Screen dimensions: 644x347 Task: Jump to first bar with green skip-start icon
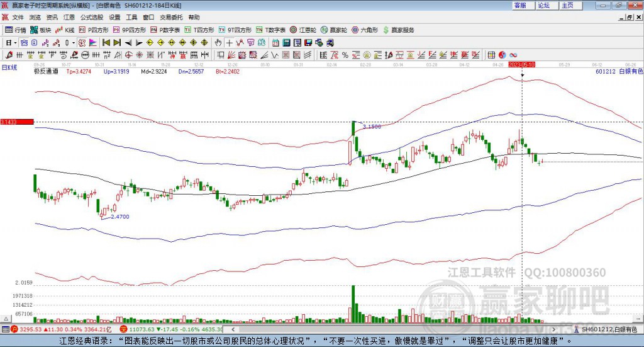click(x=106, y=43)
